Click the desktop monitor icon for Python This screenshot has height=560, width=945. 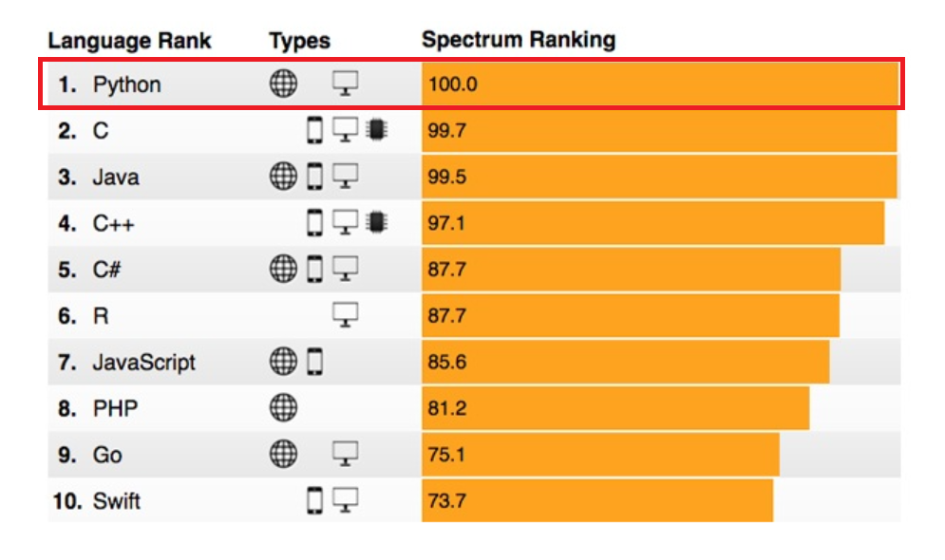[x=346, y=84]
